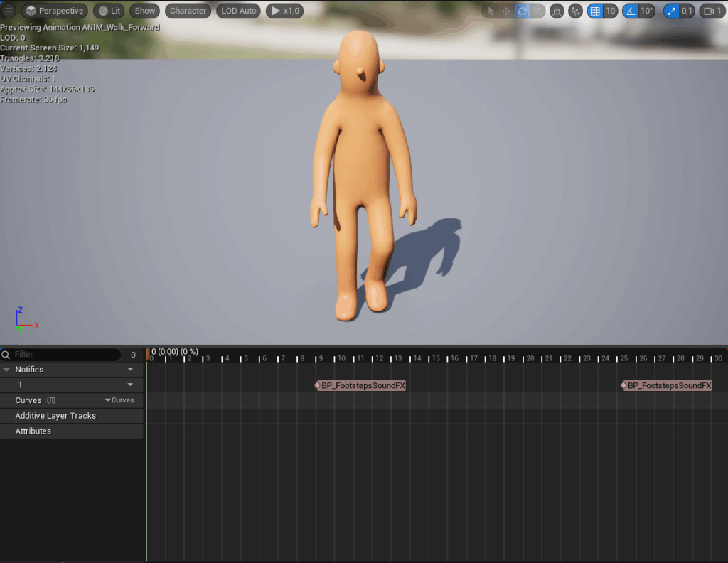Open the viewport hamburger options menu
The image size is (728, 563).
(9, 11)
